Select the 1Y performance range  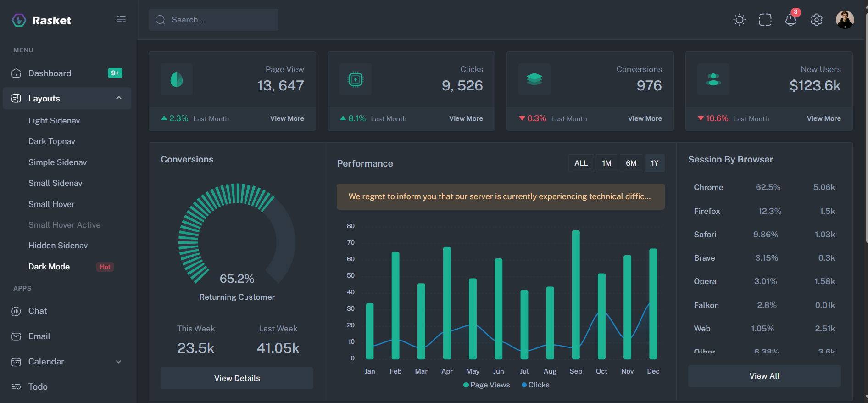click(655, 163)
